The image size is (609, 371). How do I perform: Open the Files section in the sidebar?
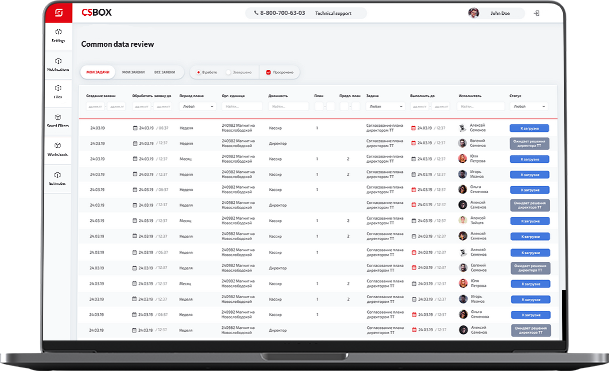coord(58,92)
